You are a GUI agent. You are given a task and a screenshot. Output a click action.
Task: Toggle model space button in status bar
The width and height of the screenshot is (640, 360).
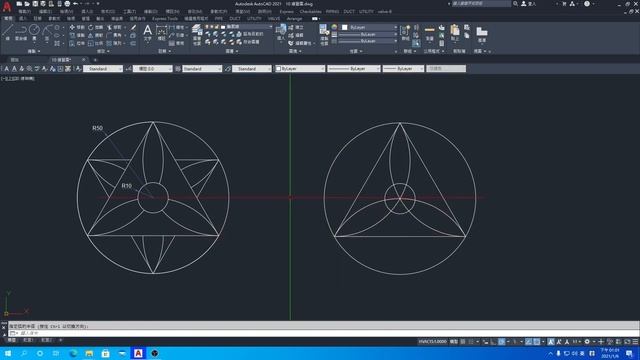pos(453,342)
